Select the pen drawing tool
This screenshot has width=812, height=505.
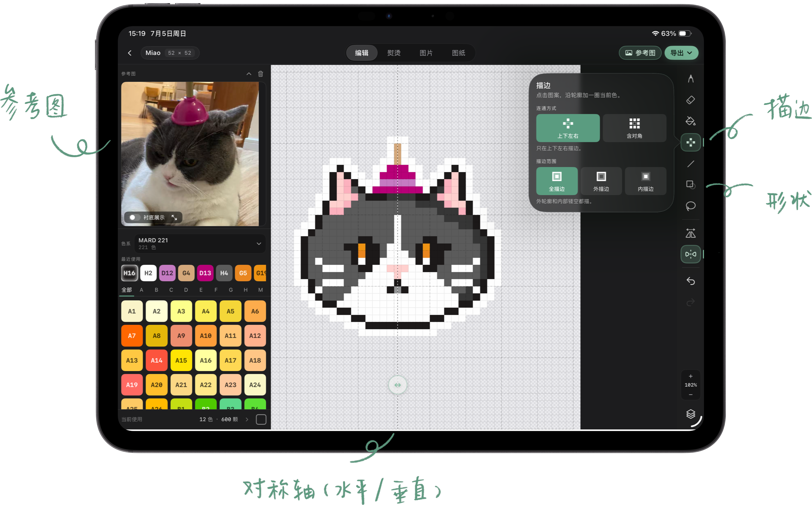coord(690,79)
